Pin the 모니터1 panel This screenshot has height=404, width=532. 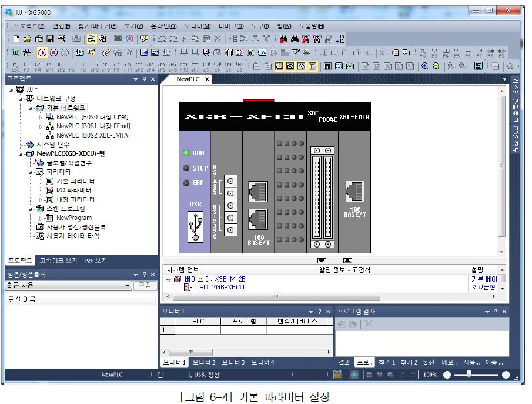320,312
